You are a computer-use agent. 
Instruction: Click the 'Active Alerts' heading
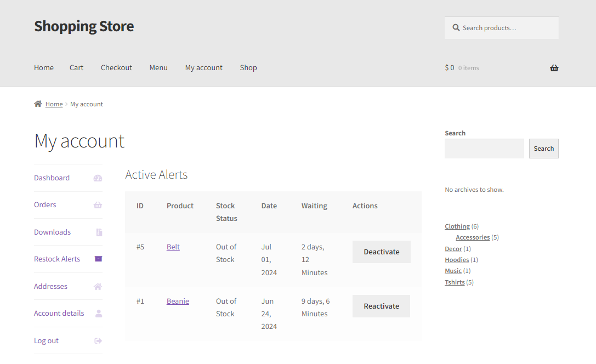point(156,175)
